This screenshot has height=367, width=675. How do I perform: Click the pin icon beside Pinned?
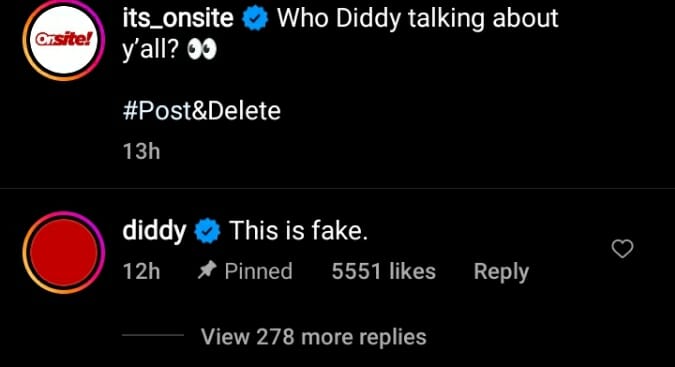pyautogui.click(x=207, y=271)
